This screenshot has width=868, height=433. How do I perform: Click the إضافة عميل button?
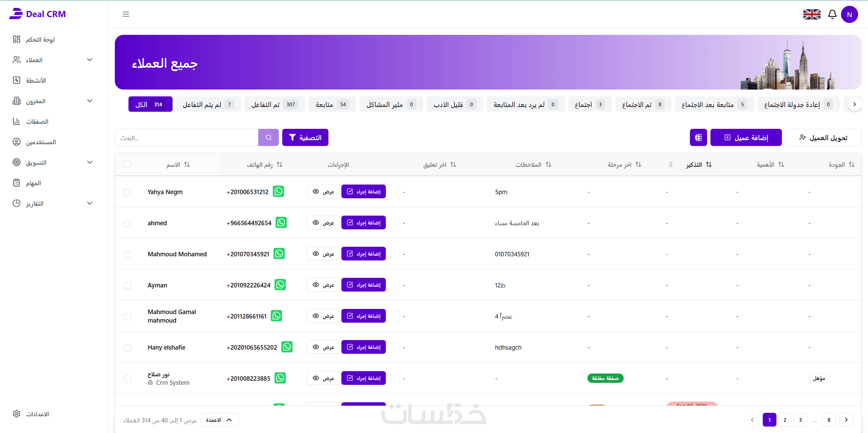[x=746, y=137]
